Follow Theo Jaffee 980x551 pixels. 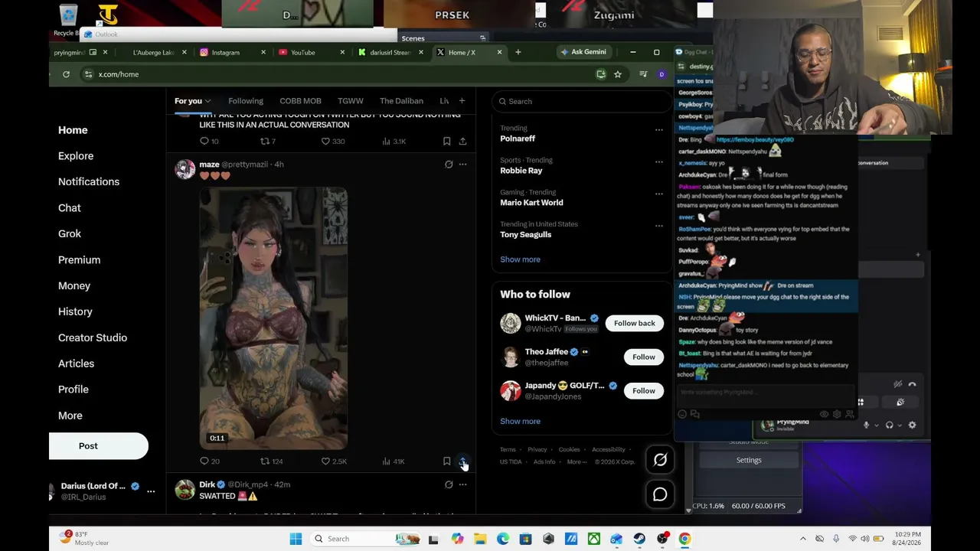click(x=644, y=357)
